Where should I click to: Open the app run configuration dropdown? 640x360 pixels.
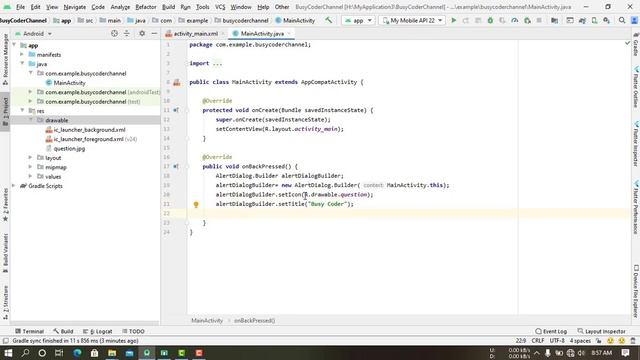tap(358, 20)
